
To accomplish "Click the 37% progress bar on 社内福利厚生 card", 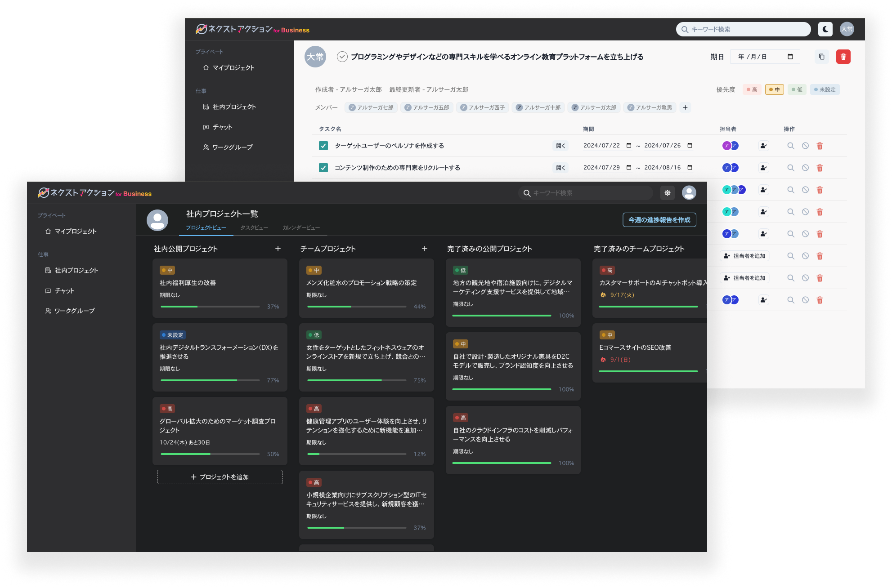I will [x=210, y=307].
